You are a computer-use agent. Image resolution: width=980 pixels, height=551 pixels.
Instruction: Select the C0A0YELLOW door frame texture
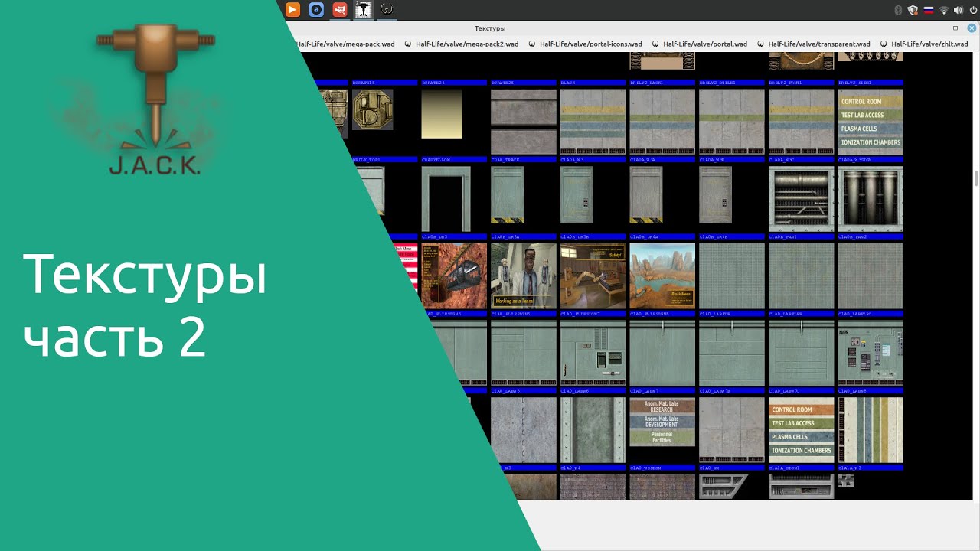pyautogui.click(x=446, y=199)
